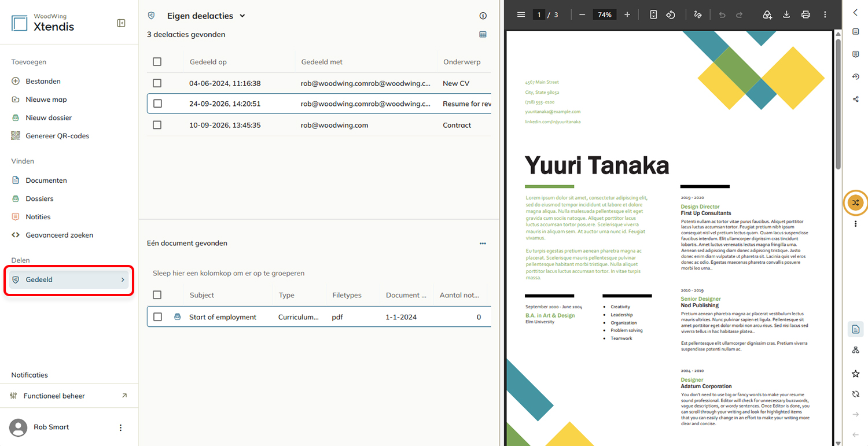Show deelacties info icon
This screenshot has height=446, width=868.
pos(483,16)
